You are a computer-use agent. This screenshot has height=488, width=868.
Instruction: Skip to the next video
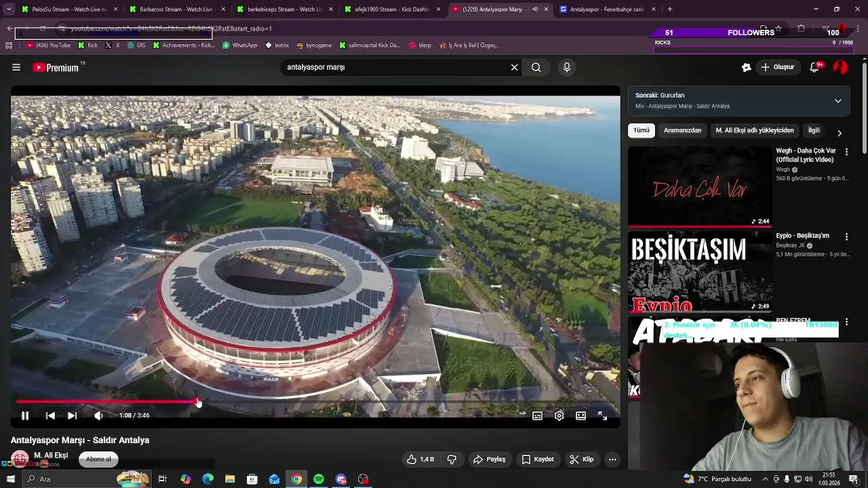(x=72, y=415)
